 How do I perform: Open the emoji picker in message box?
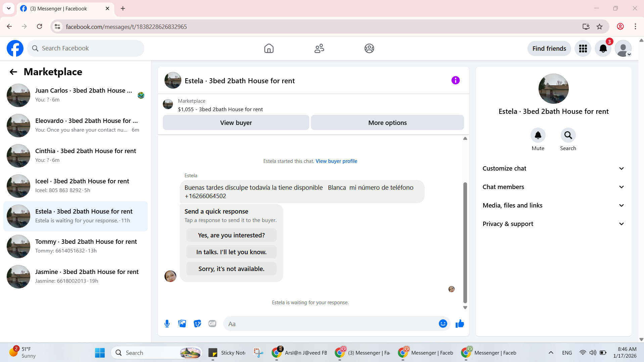[443, 323]
